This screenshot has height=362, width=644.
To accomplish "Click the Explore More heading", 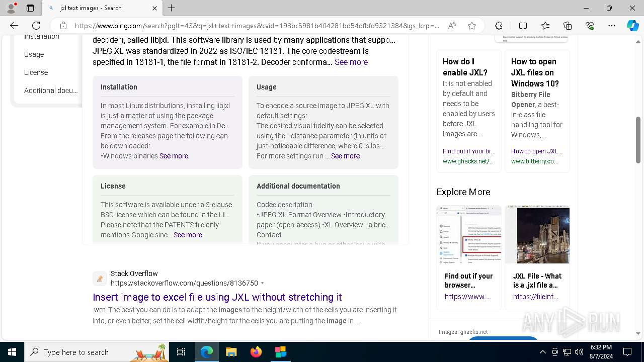I will pos(463,192).
